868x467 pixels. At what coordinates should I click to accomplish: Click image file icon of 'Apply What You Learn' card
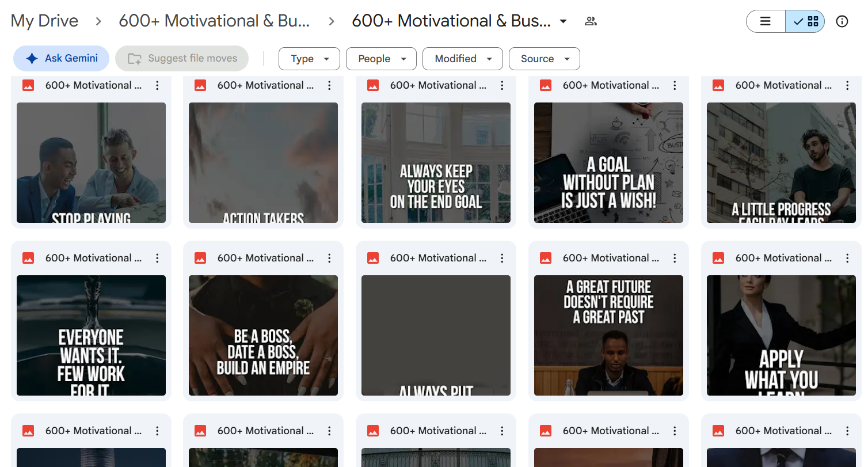[x=718, y=259]
